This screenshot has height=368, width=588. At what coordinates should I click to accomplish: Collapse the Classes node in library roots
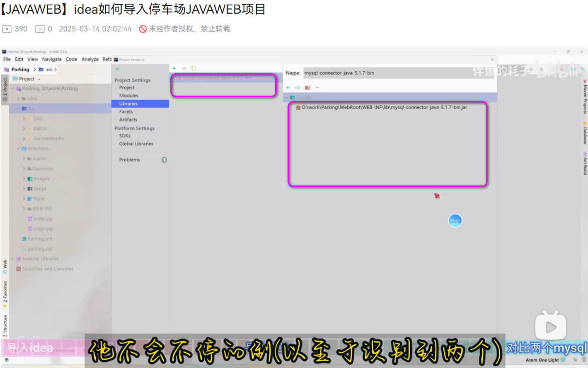[x=287, y=98]
